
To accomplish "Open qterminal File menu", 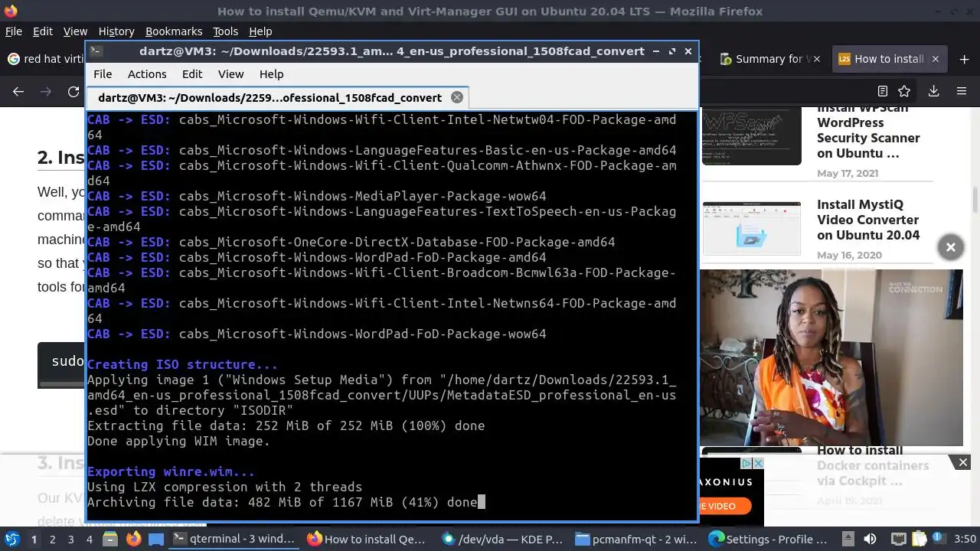I will click(103, 74).
